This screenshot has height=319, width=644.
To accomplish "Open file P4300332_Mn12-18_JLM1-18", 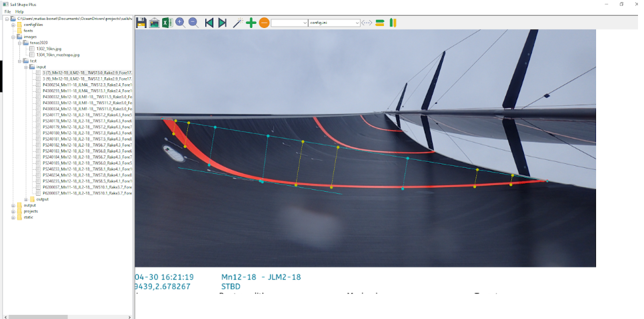I will [x=87, y=97].
